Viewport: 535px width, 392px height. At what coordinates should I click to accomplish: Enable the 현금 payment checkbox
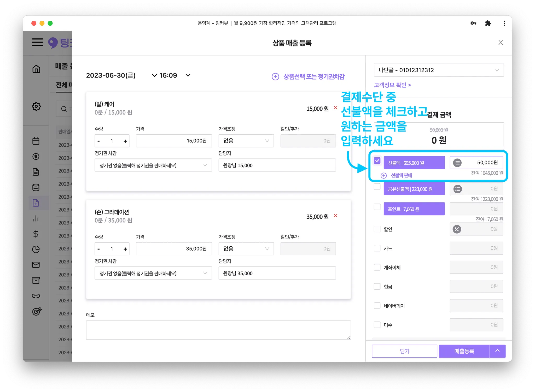pos(377,286)
